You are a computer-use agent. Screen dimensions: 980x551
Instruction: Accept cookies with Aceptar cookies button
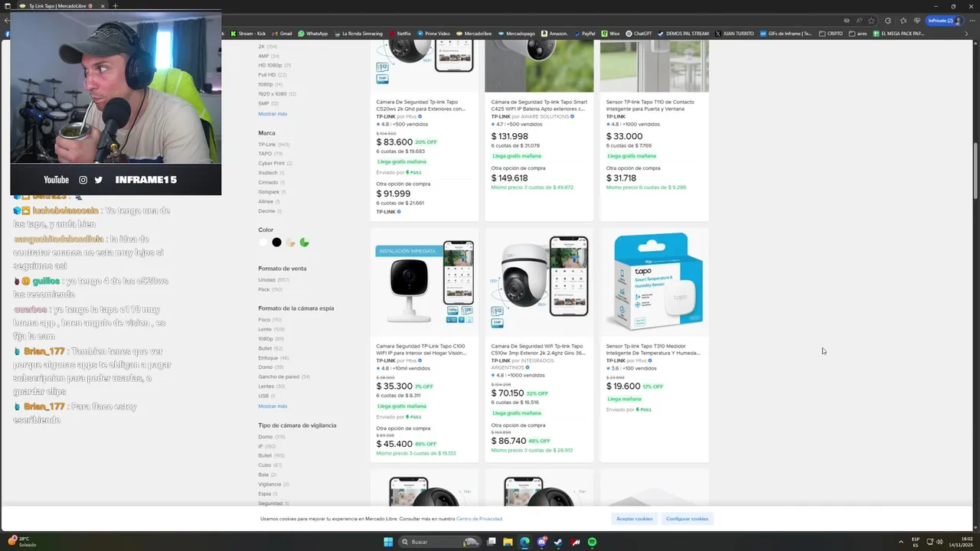635,519
